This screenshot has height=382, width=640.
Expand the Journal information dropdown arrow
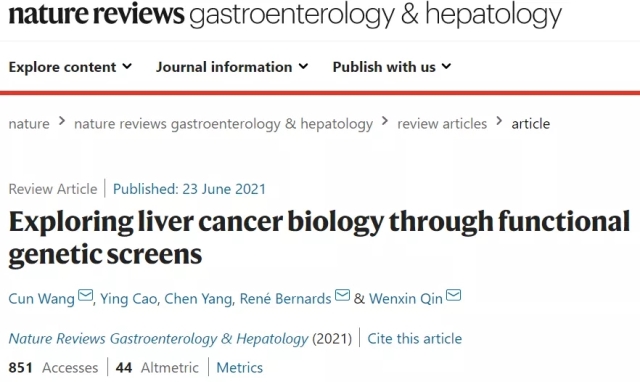click(x=303, y=66)
